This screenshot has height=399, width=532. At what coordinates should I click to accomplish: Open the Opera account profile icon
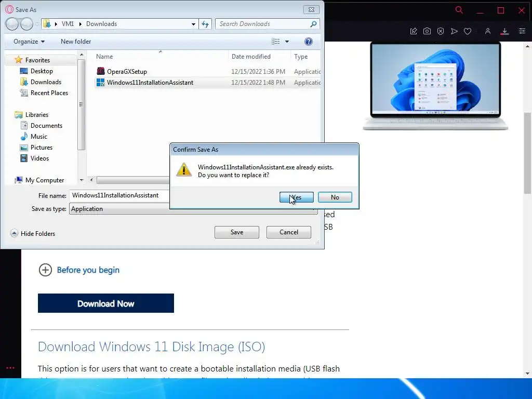tap(487, 31)
